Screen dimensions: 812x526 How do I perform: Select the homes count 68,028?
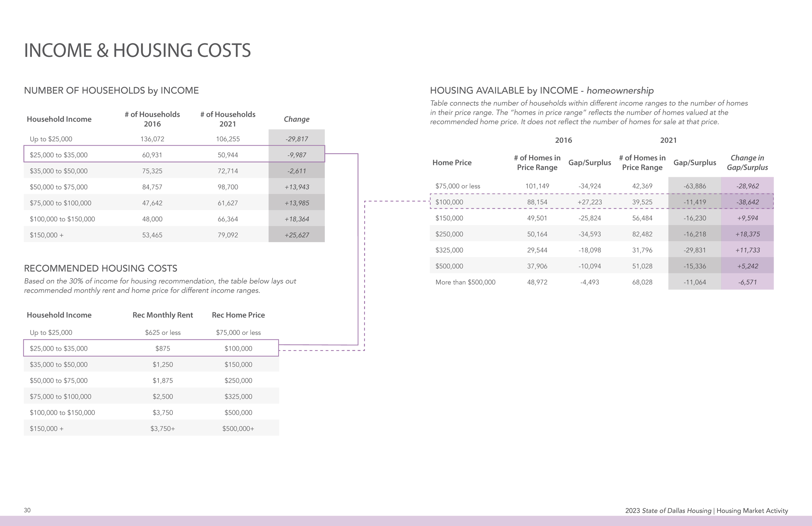(x=642, y=283)
